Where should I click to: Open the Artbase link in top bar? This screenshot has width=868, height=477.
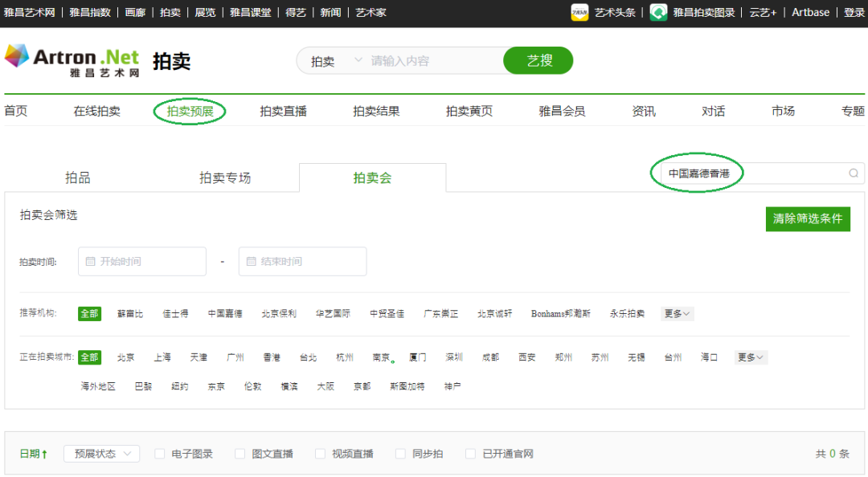810,12
